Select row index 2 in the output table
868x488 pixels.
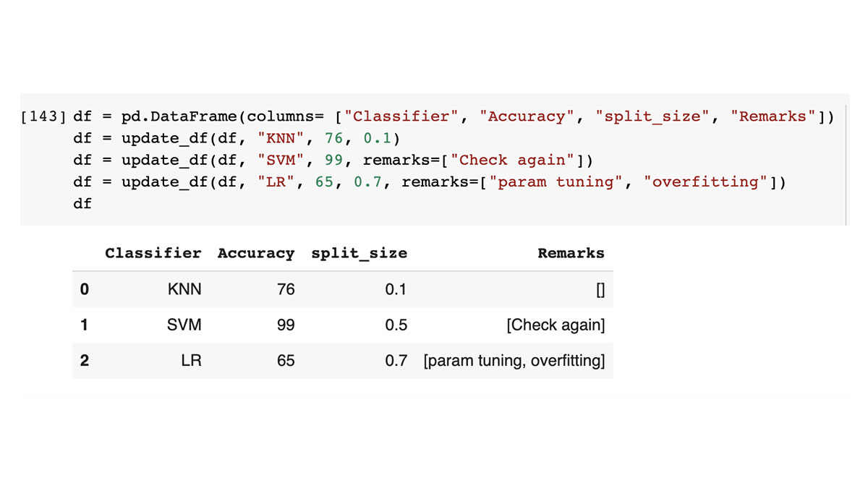[85, 360]
